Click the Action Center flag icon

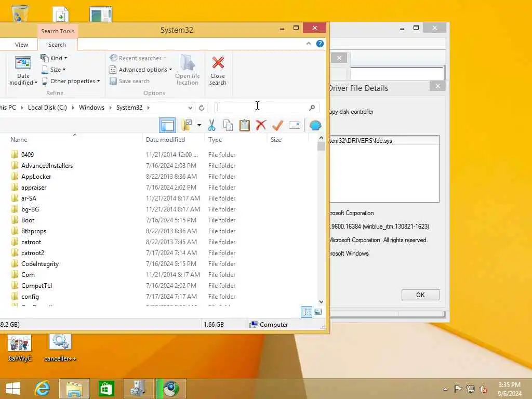tap(458, 389)
